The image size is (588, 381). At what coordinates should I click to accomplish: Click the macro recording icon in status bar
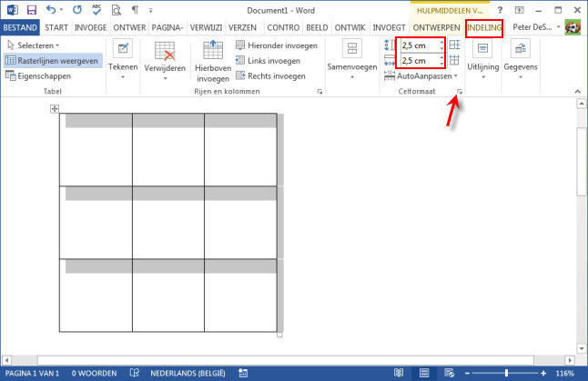(x=243, y=373)
